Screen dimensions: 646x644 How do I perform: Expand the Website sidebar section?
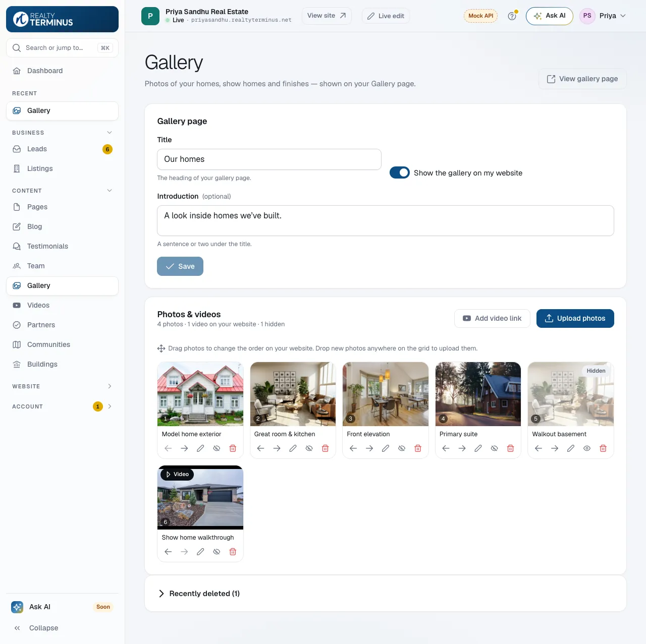coord(110,386)
